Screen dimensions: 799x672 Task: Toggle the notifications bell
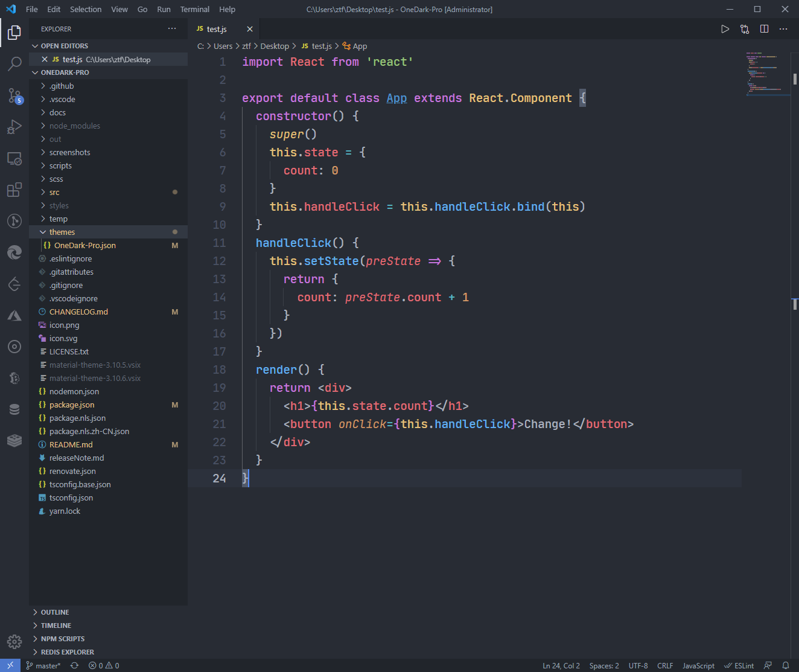tap(788, 665)
